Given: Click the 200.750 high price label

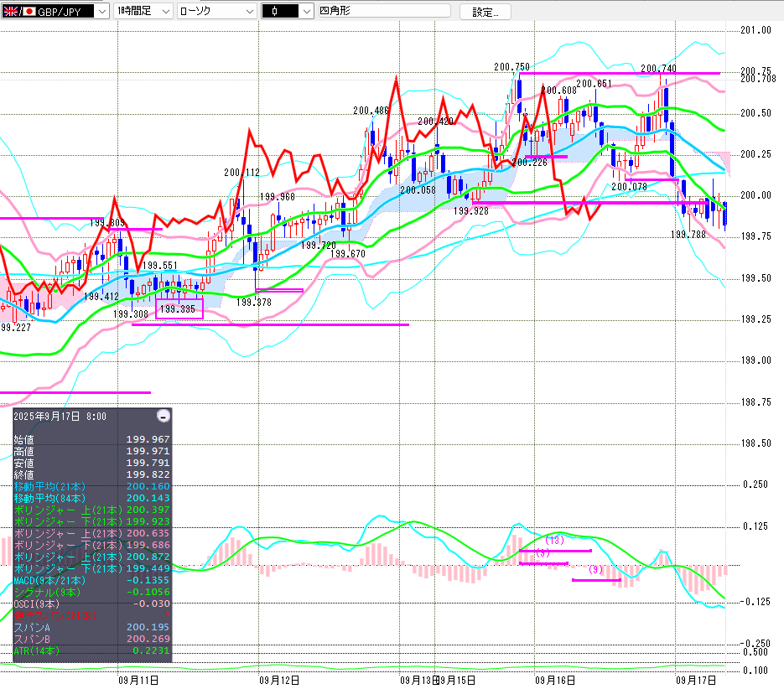Looking at the screenshot, I should click(x=511, y=67).
